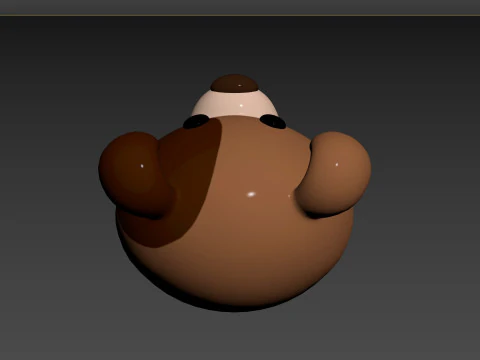Click the cream-colored muzzle object
The height and width of the screenshot is (360, 480).
point(235,104)
